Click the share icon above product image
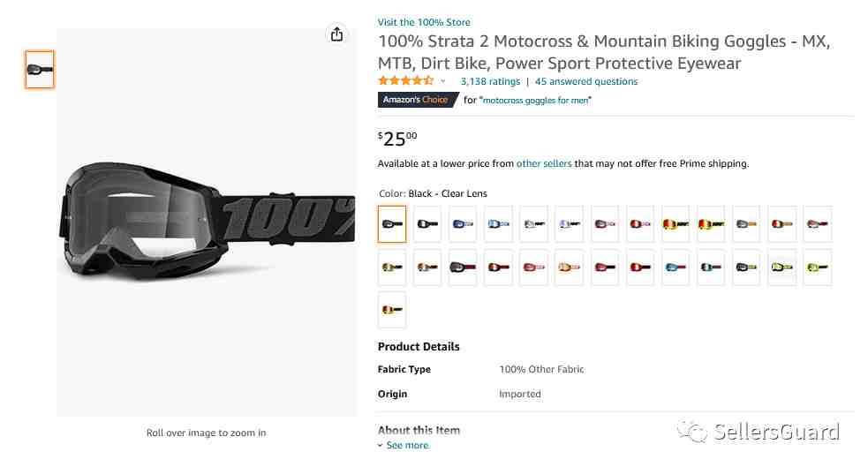The height and width of the screenshot is (467, 868). coord(336,34)
